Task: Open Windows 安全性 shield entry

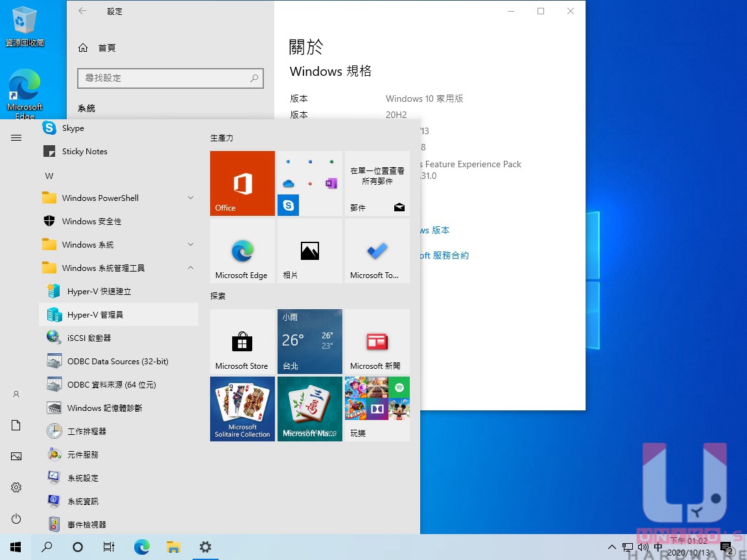Action: (x=118, y=222)
